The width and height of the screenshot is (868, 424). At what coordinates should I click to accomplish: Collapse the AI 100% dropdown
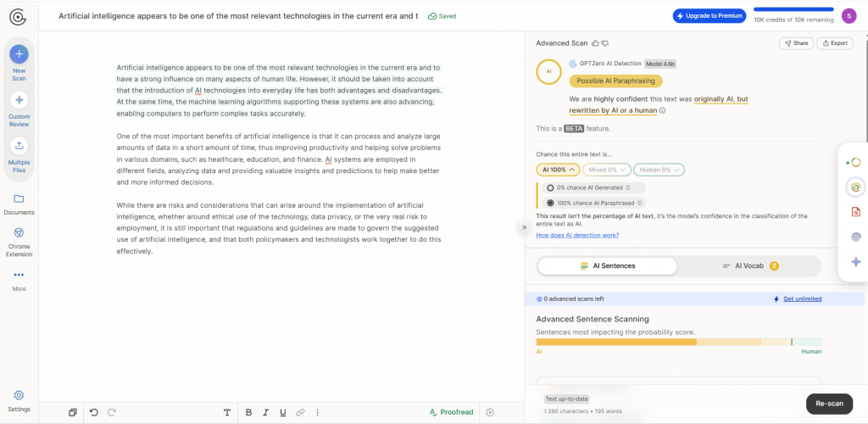[558, 170]
